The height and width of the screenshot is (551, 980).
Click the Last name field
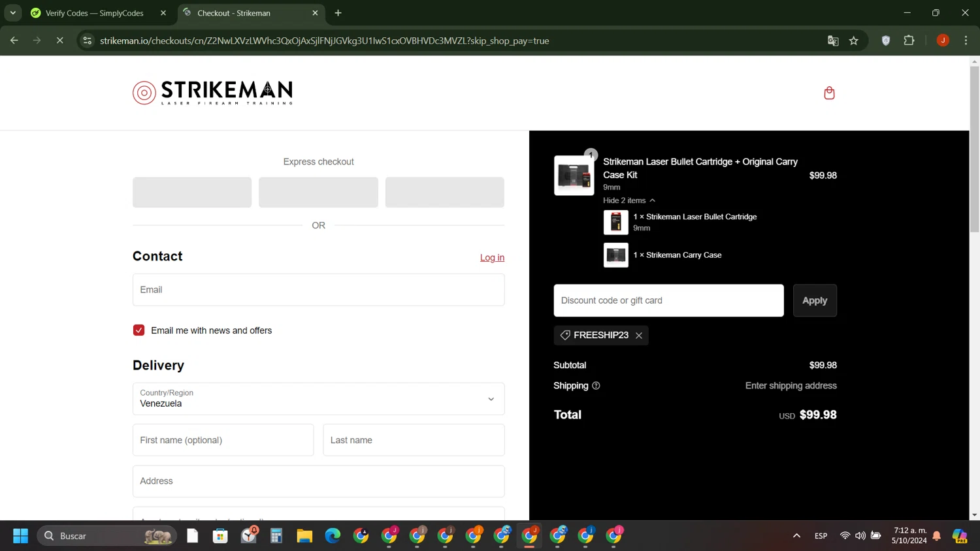point(414,440)
